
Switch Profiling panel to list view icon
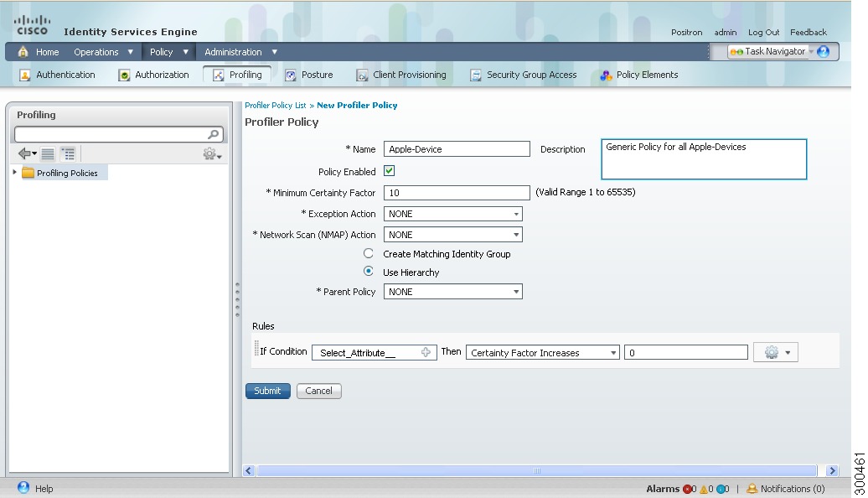[x=48, y=153]
